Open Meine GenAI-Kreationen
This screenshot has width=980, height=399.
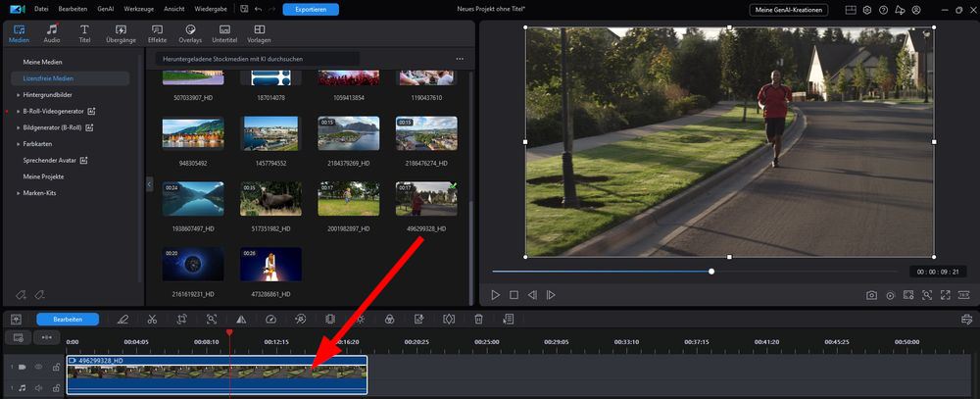(788, 10)
